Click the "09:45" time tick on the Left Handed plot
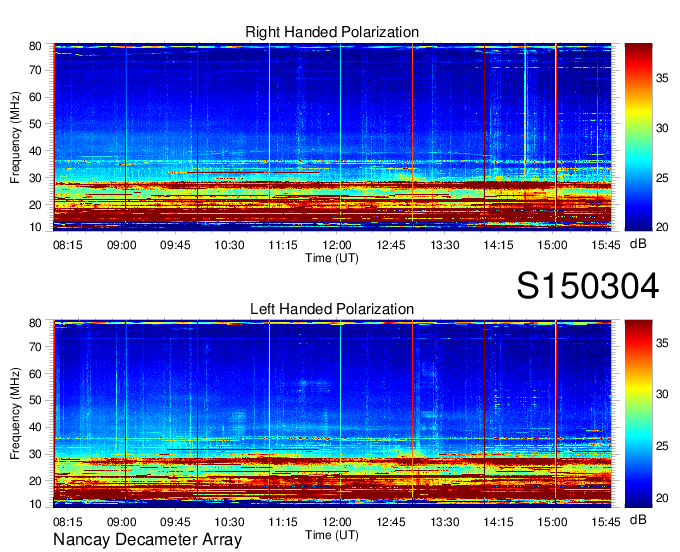Image resolution: width=680 pixels, height=552 pixels. tap(175, 522)
